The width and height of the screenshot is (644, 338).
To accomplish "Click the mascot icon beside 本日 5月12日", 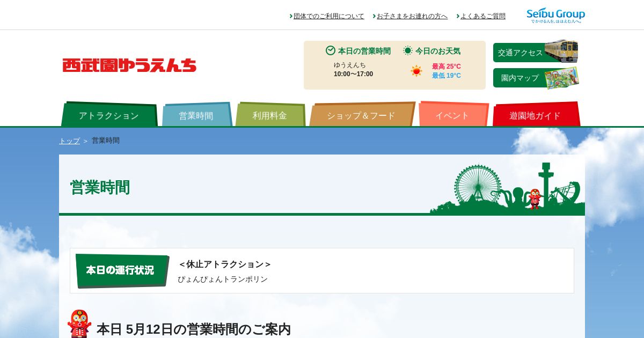I will 79,324.
